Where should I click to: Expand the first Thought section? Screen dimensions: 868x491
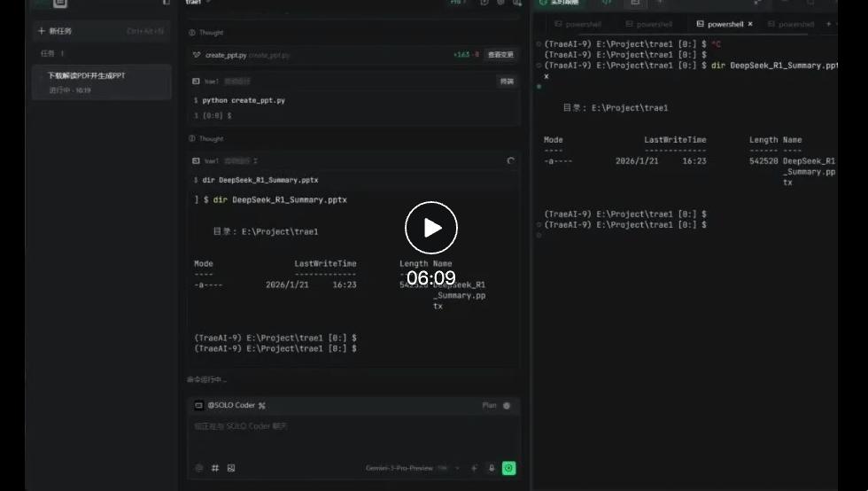(x=205, y=33)
